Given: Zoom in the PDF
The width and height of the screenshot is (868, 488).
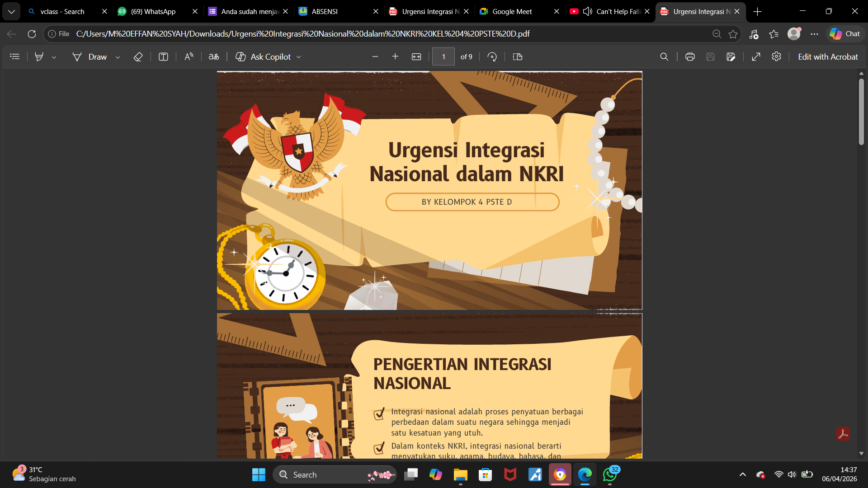Looking at the screenshot, I should (x=395, y=56).
